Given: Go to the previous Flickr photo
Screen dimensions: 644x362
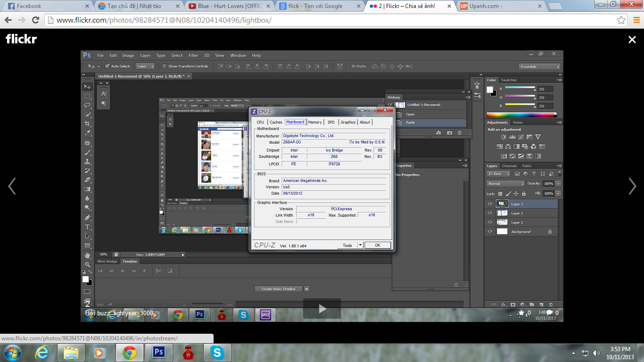Looking at the screenshot, I should click(12, 186).
